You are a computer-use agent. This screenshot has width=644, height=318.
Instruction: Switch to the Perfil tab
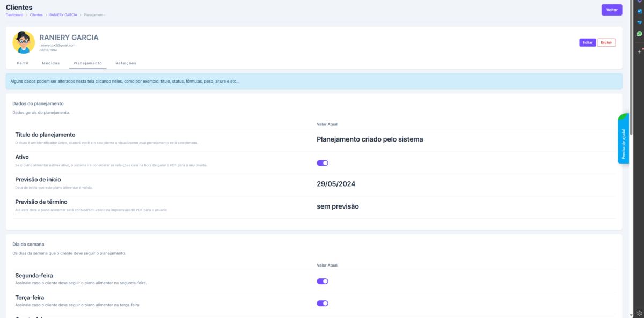23,63
